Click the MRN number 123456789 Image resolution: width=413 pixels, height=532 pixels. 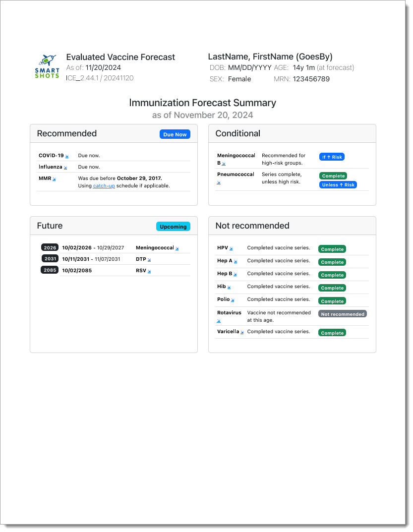(x=311, y=79)
